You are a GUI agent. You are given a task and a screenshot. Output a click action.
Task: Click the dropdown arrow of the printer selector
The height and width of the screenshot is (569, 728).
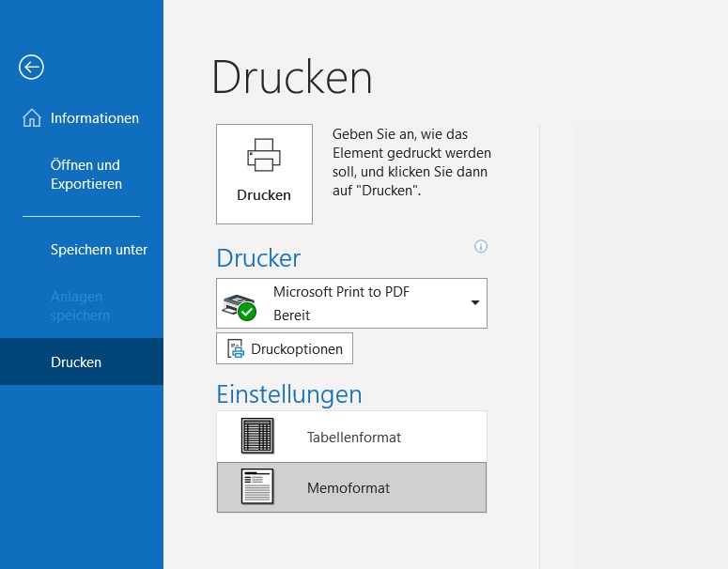coord(475,302)
